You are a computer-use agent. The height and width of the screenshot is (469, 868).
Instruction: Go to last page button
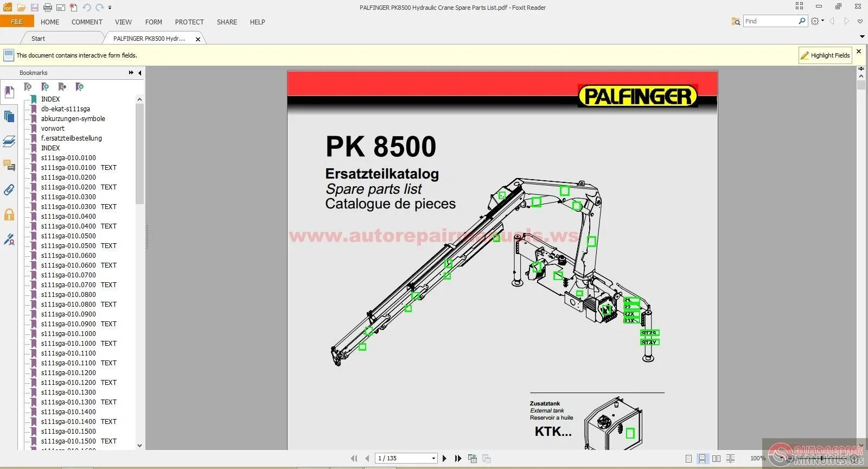point(458,459)
